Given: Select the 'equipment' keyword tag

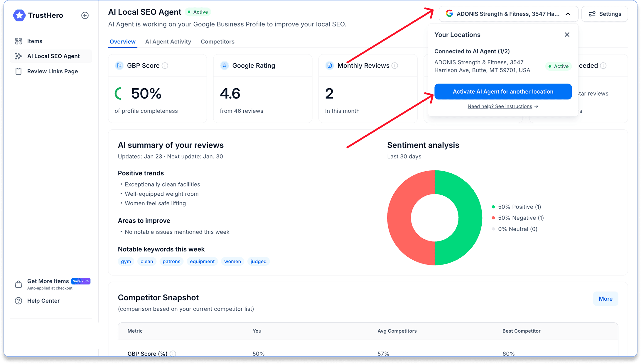Looking at the screenshot, I should 202,261.
